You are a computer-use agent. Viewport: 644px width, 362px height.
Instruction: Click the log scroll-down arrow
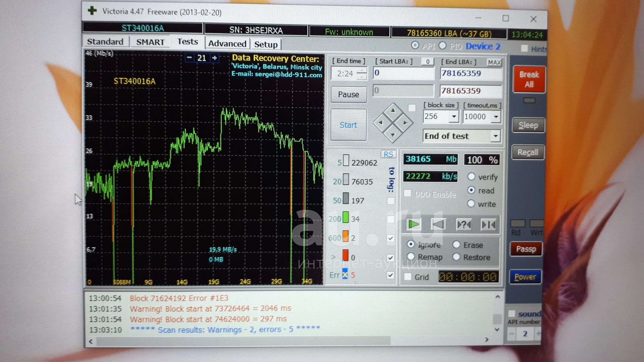pyautogui.click(x=497, y=330)
